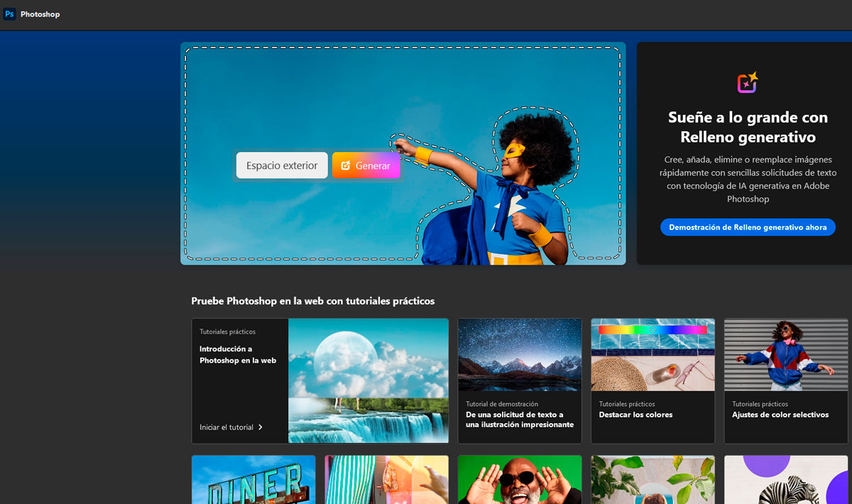This screenshot has width=852, height=504.
Task: Open Ajustes de color selectivos thumbnail
Action: coord(787,355)
